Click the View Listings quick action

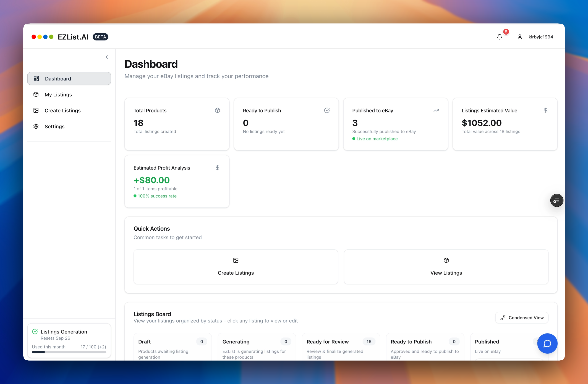tap(446, 267)
